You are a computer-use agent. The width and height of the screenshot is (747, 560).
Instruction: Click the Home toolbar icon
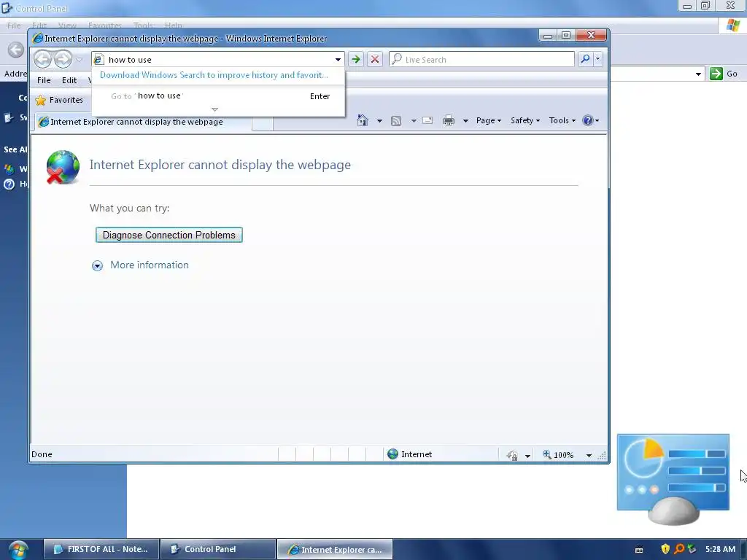click(363, 120)
